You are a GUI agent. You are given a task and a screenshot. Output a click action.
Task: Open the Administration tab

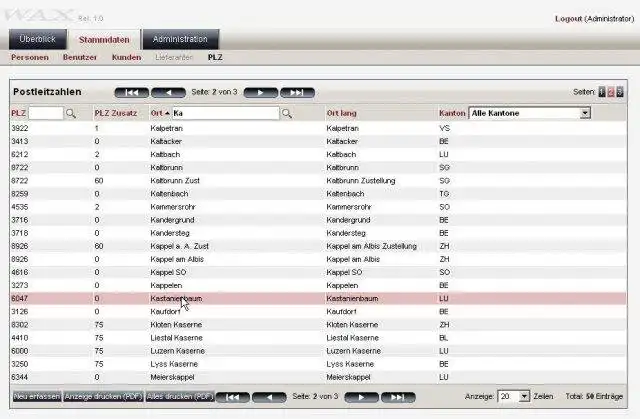tap(180, 39)
